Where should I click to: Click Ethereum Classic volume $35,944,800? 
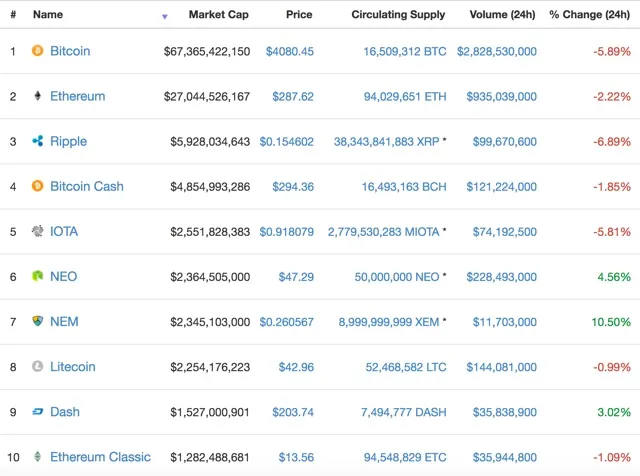coord(505,457)
